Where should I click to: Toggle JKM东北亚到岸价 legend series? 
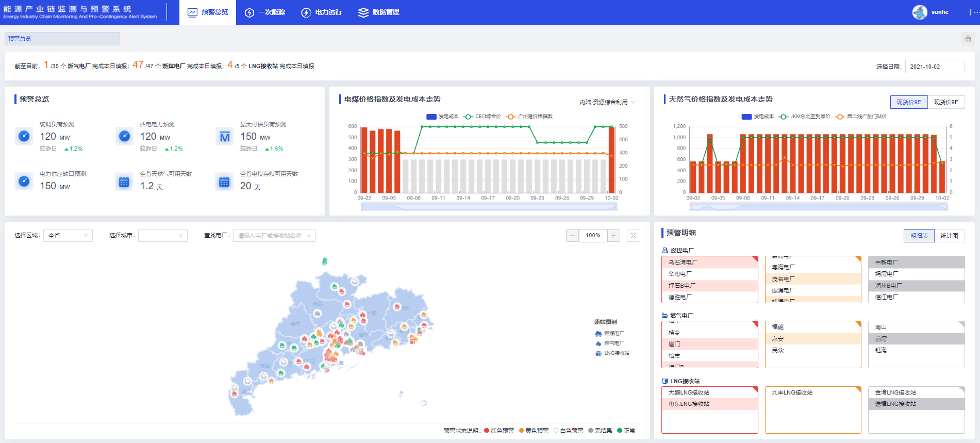pos(804,117)
